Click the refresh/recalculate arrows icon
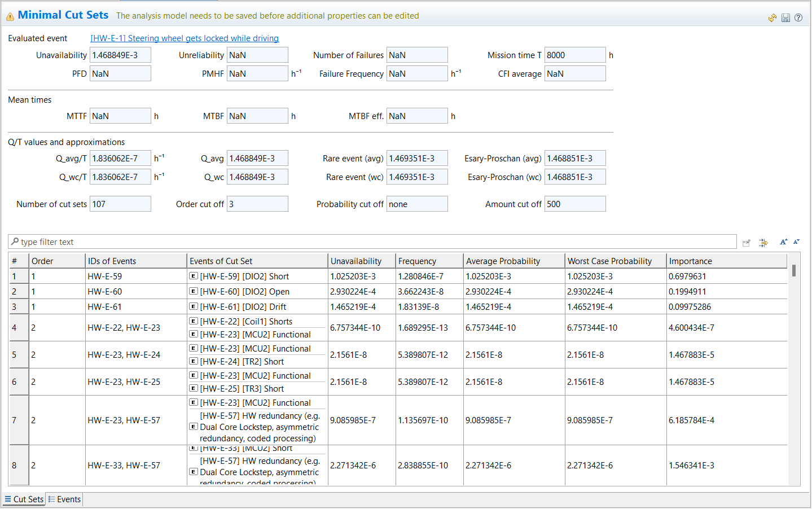812x509 pixels. 773,18
